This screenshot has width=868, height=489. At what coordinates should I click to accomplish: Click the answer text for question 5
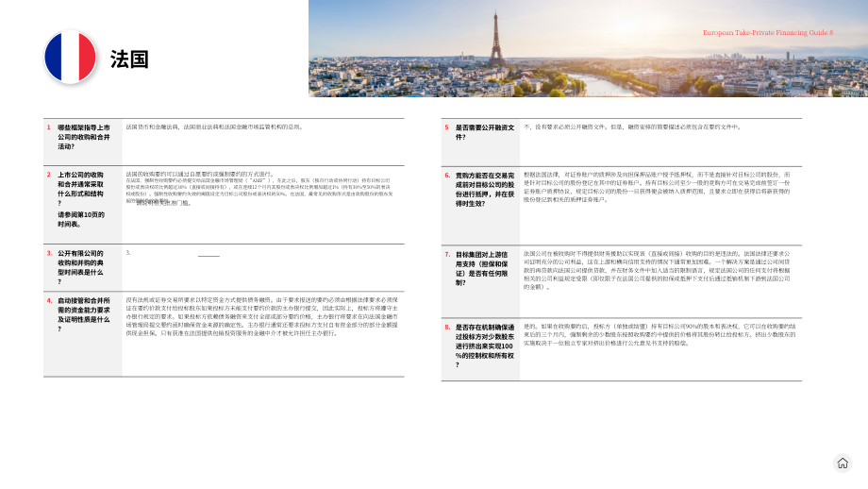coord(632,126)
